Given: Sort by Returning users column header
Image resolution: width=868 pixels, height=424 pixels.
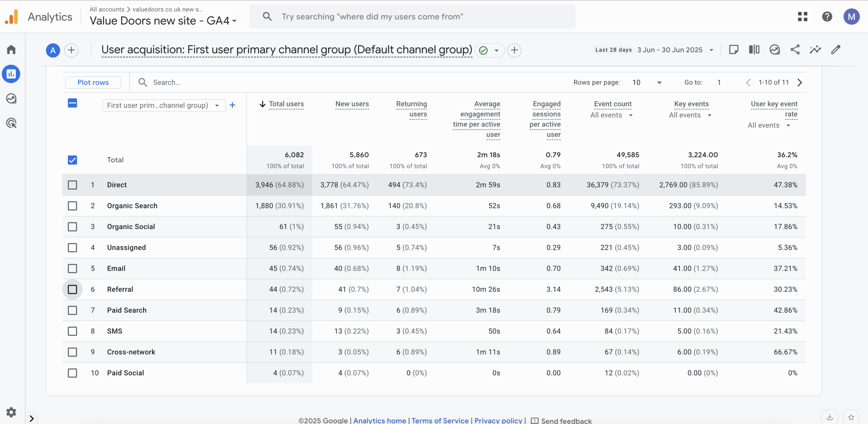Looking at the screenshot, I should tap(411, 109).
